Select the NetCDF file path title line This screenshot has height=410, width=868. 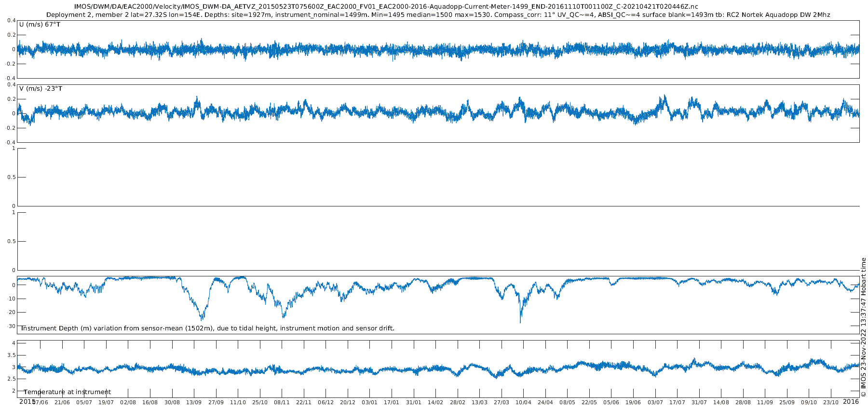click(386, 7)
